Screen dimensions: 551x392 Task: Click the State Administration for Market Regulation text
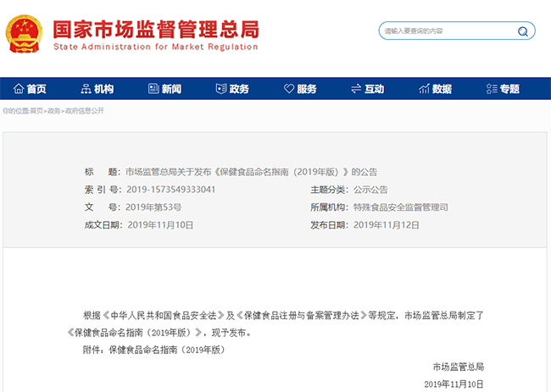[x=156, y=47]
